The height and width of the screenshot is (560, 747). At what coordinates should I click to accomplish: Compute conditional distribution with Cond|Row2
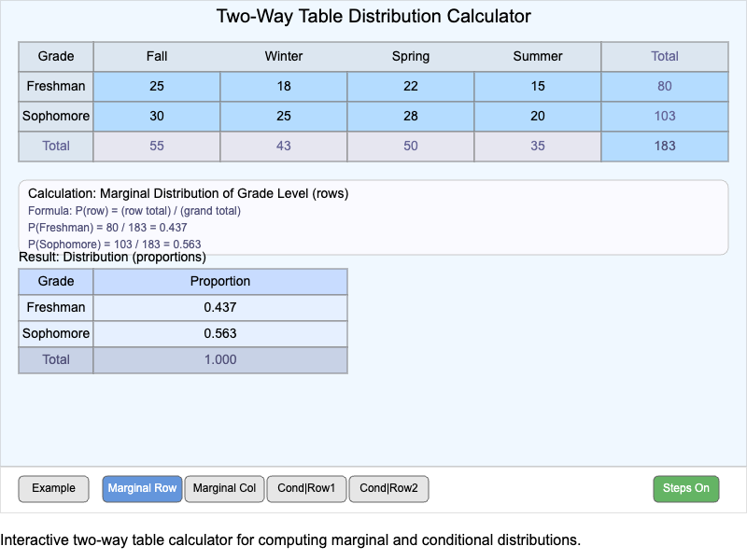point(388,488)
